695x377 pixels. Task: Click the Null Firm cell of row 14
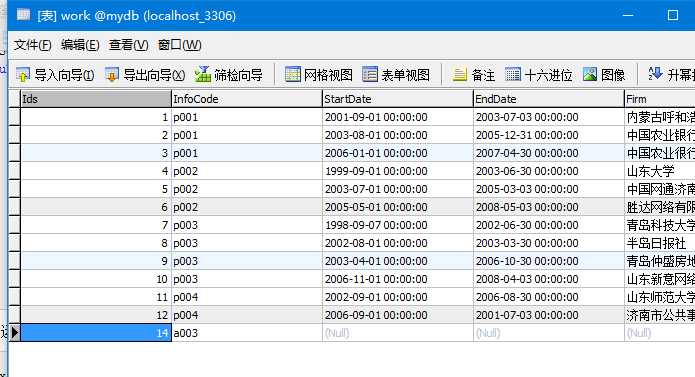click(660, 333)
